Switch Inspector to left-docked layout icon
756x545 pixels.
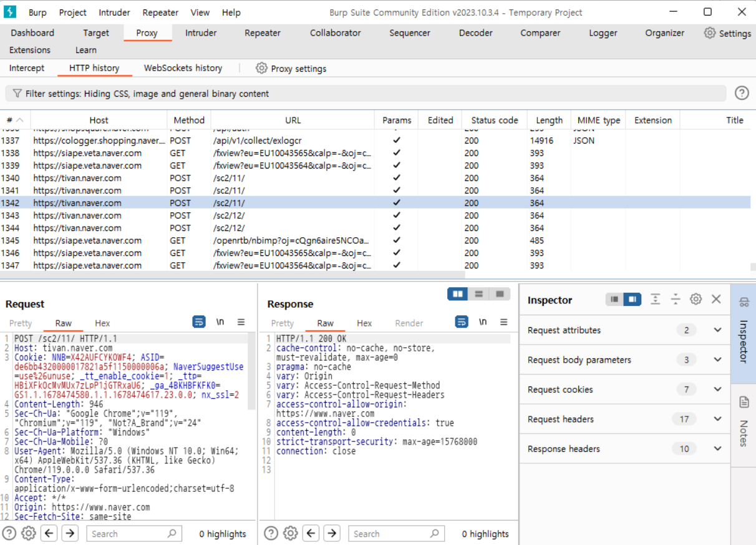click(x=615, y=300)
